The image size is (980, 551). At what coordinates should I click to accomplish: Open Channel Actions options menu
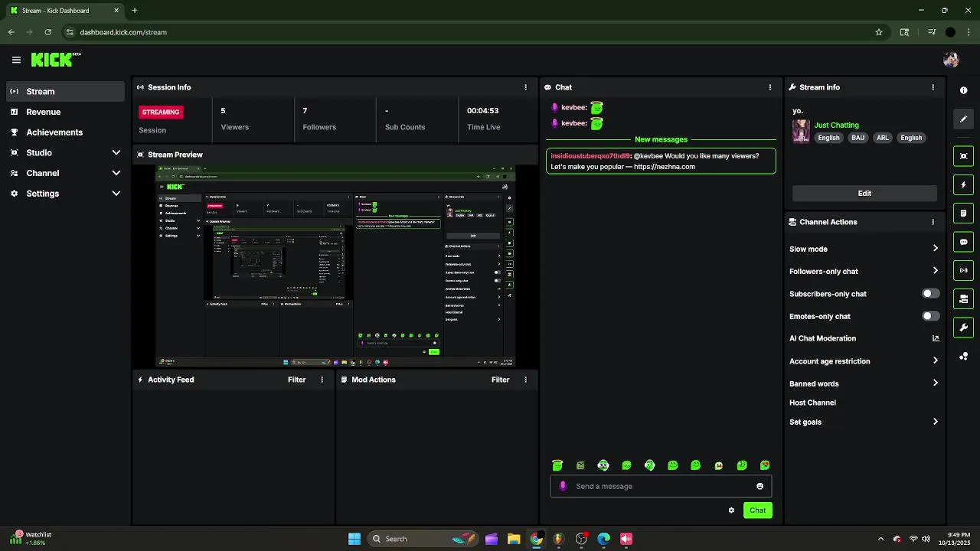[x=933, y=222]
